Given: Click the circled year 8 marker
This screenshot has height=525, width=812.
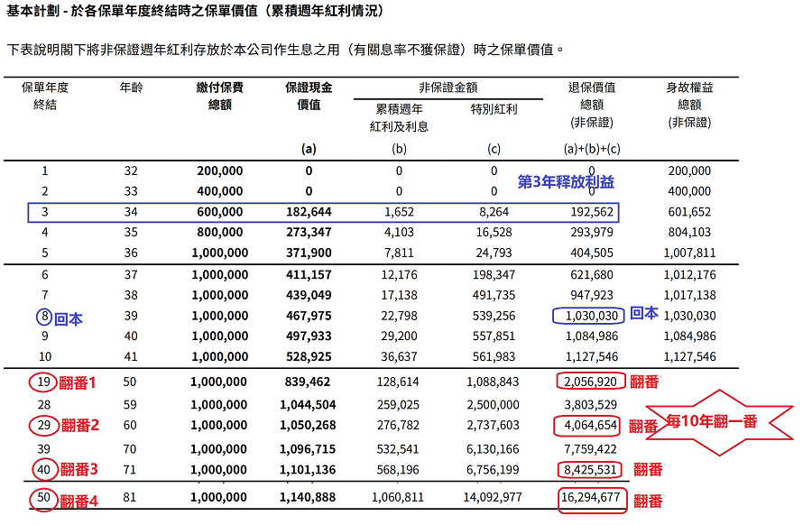Looking at the screenshot, I should [x=45, y=317].
